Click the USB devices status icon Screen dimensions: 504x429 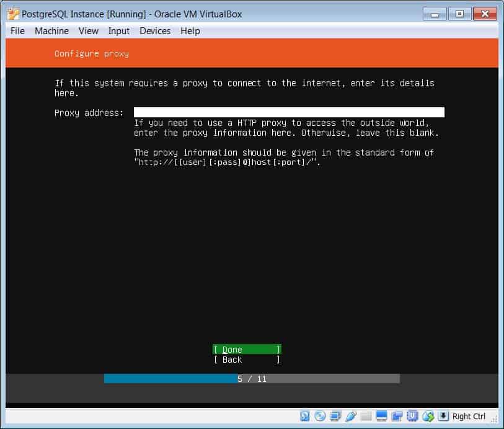(351, 416)
